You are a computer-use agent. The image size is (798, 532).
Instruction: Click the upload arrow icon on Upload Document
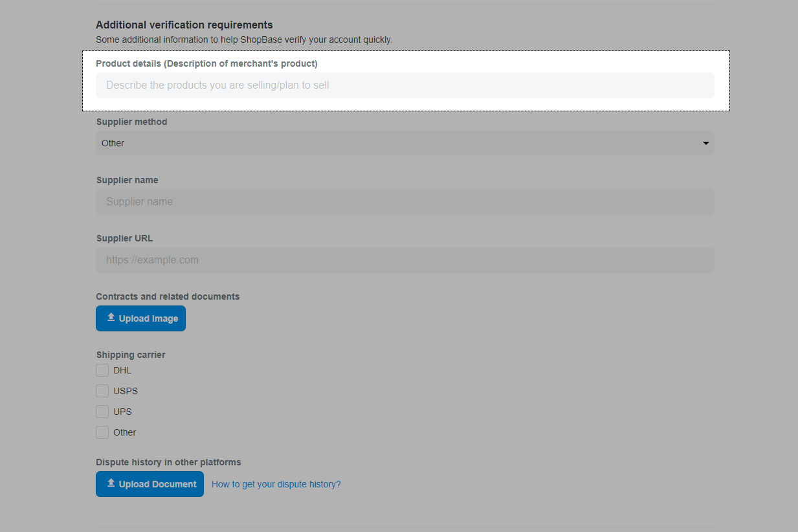tap(111, 483)
